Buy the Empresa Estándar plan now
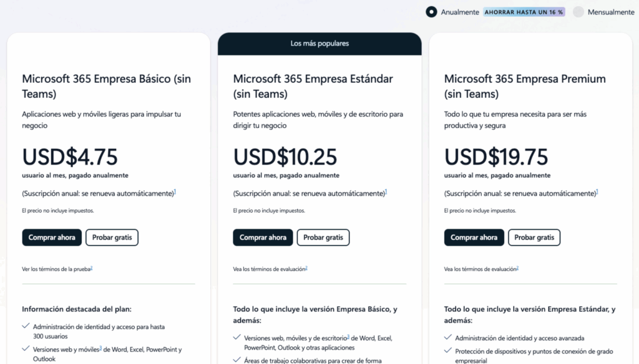Viewport: 639px width, 364px height. (263, 237)
